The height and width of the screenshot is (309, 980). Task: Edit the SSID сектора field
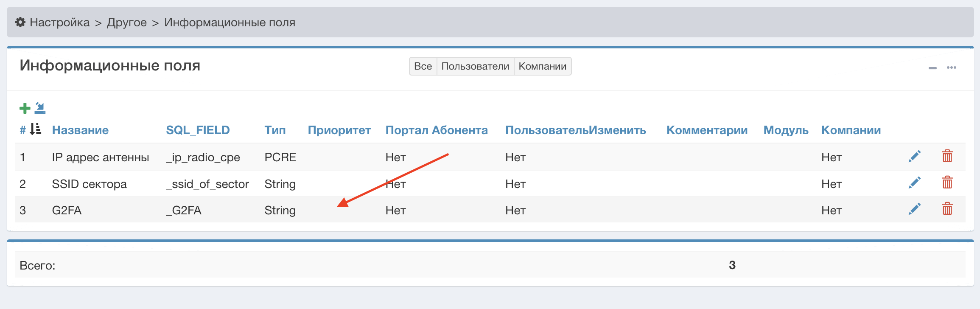coord(915,183)
